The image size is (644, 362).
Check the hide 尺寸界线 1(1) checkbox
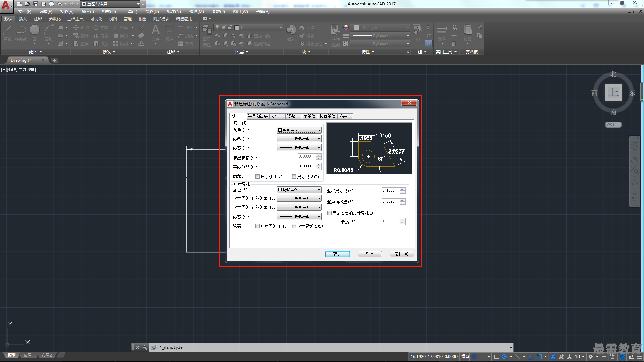(x=258, y=226)
